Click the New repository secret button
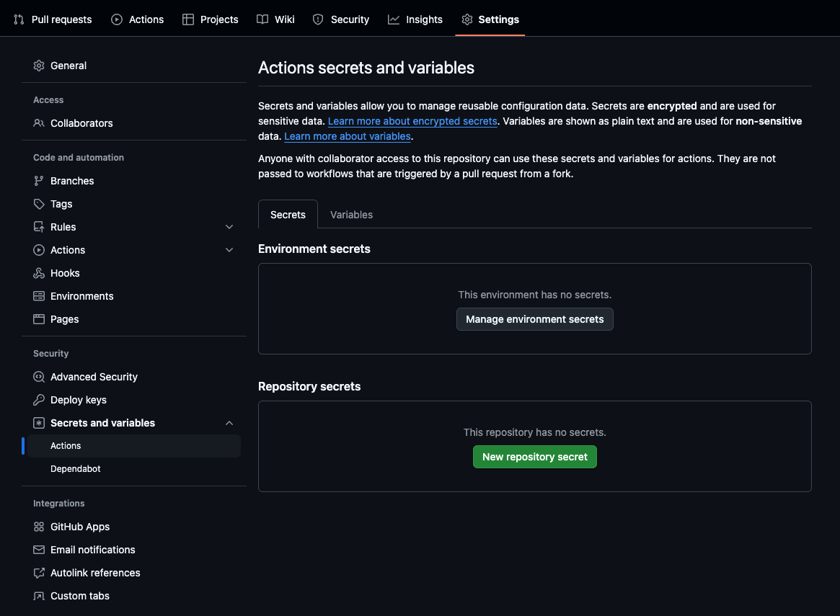The height and width of the screenshot is (616, 840). 534,457
